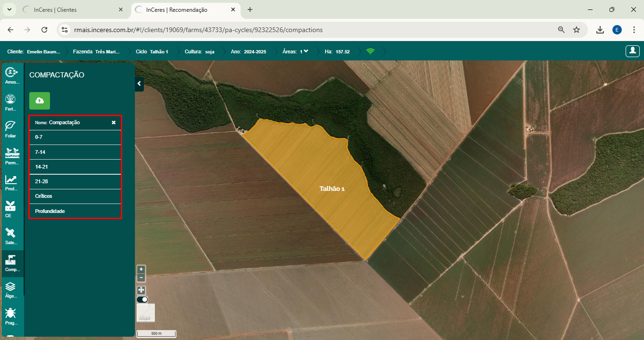Click the Mapa basemap thumbnail
644x340 pixels.
[146, 313]
